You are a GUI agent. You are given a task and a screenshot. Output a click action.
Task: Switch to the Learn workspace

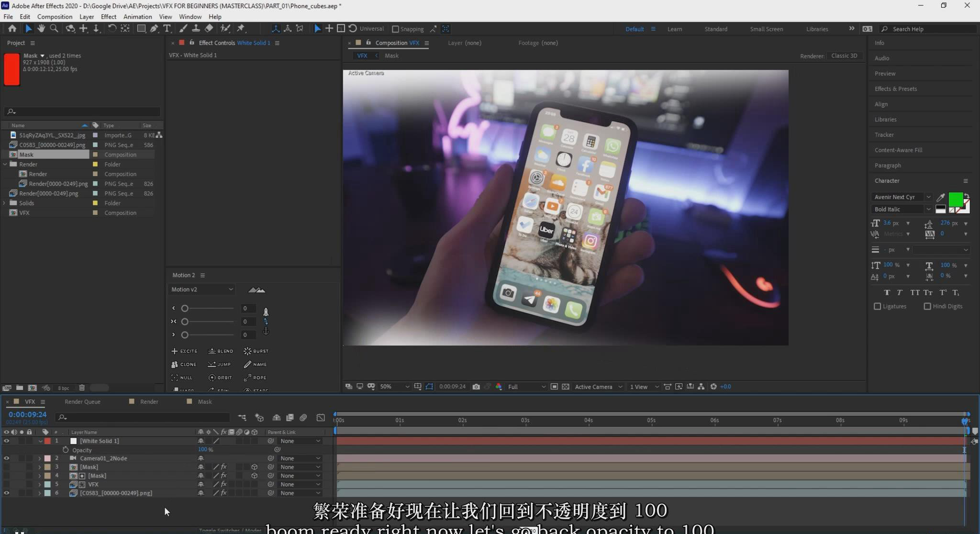675,29
